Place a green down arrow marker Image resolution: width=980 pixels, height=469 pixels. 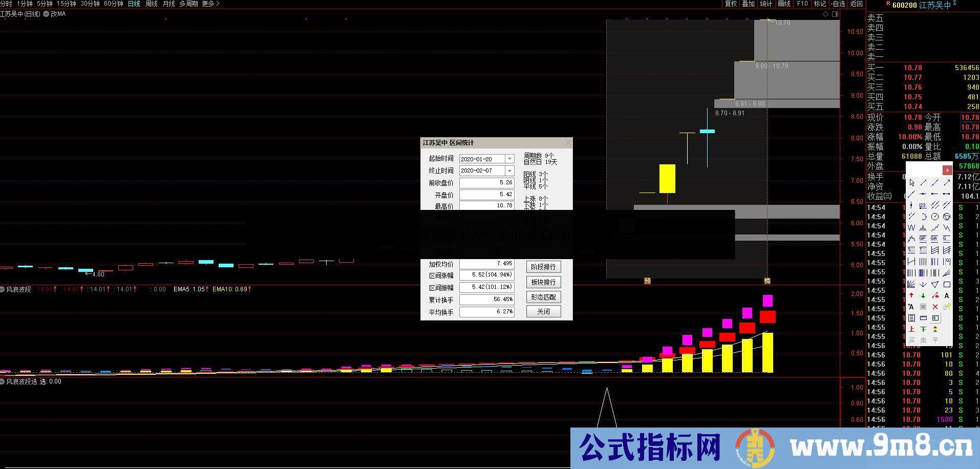pyautogui.click(x=923, y=295)
